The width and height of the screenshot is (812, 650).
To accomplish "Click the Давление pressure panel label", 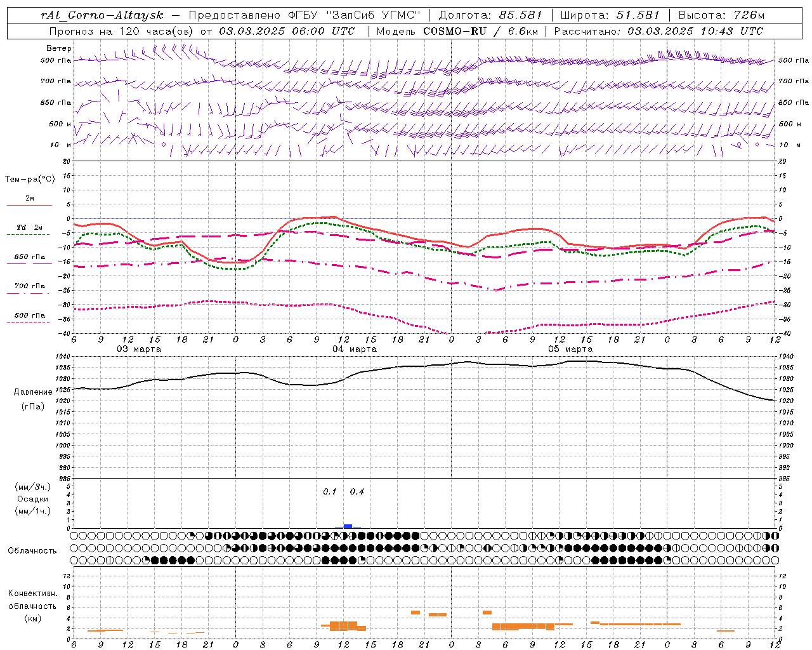I will point(33,392).
